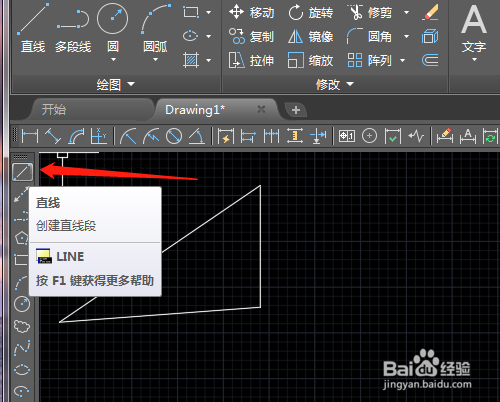Click the quick dimension icon with lightning bolt
The height and width of the screenshot is (402, 500).
pos(225,136)
